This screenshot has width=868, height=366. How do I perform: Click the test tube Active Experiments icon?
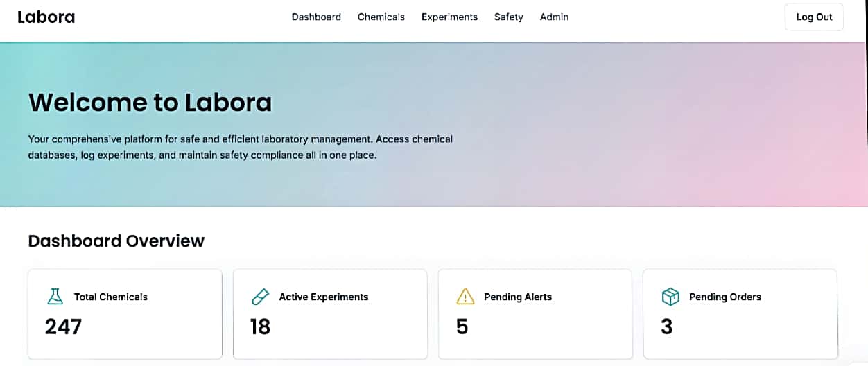[260, 297]
